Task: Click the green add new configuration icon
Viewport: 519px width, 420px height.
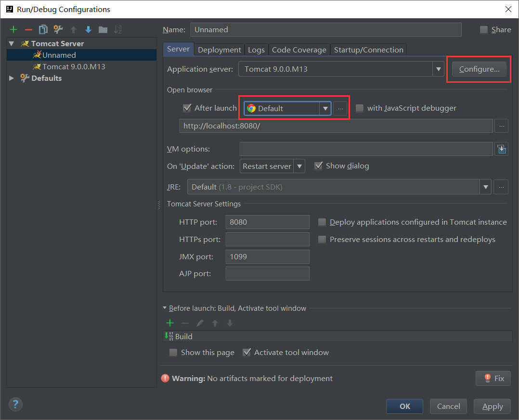Action: (x=13, y=30)
